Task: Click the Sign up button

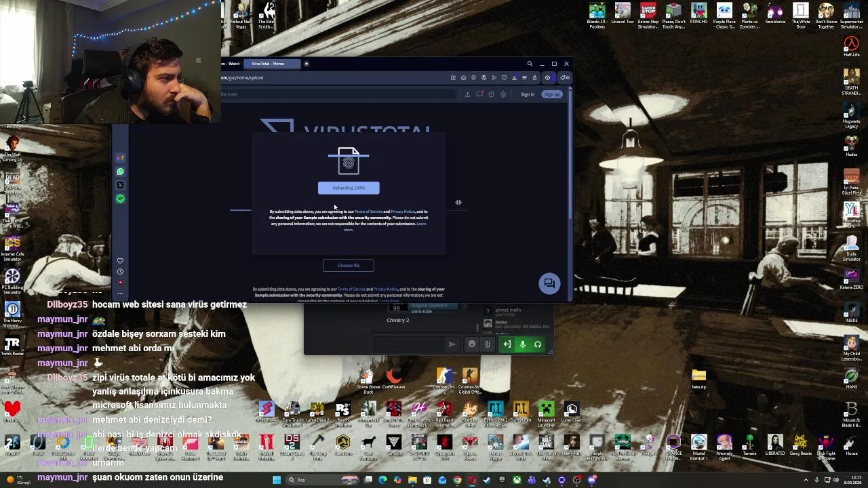Action: 552,94
